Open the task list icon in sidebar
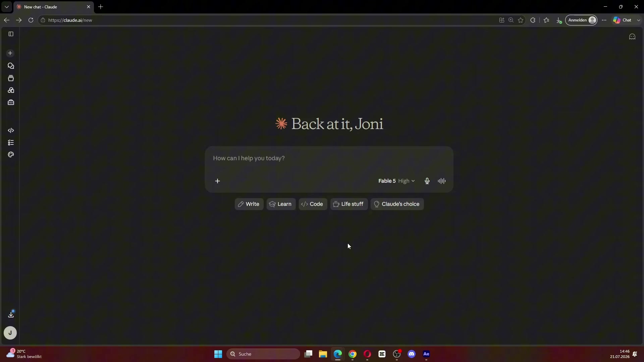Viewport: 644px width, 362px height. point(11,143)
